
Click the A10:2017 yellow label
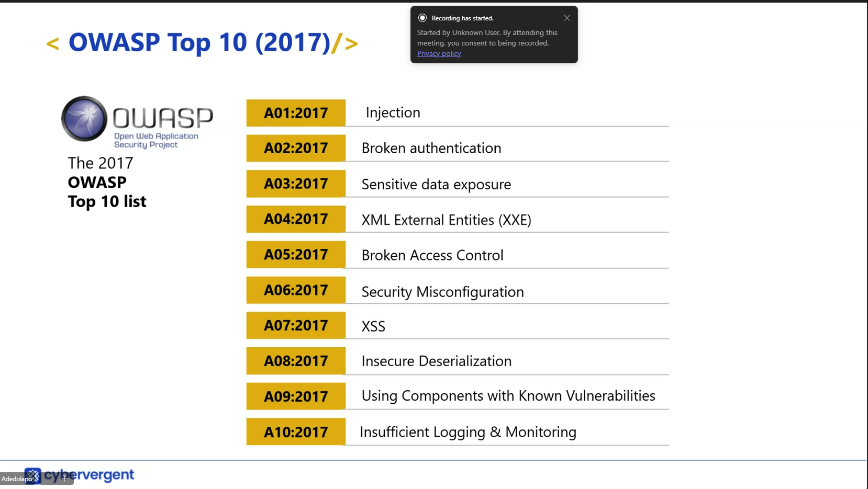[x=296, y=432]
